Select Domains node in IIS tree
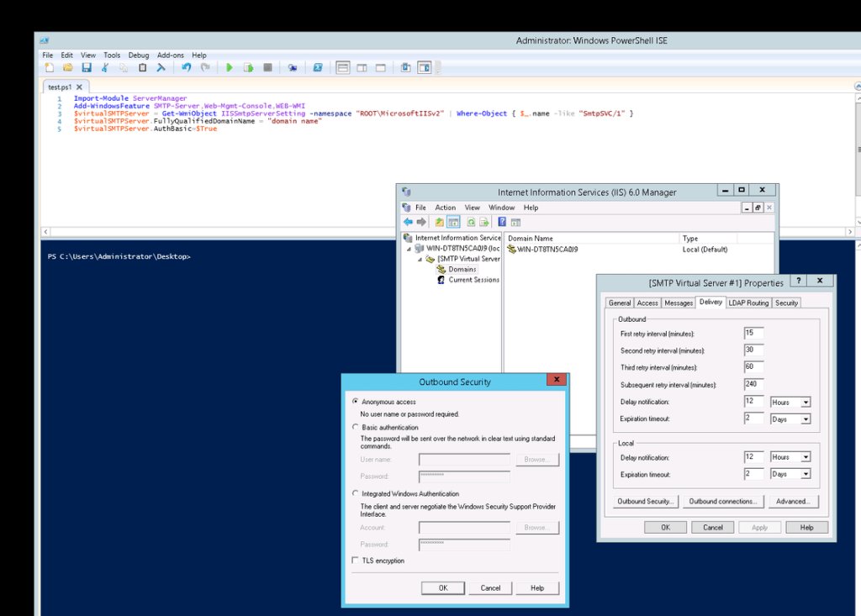 click(457, 270)
